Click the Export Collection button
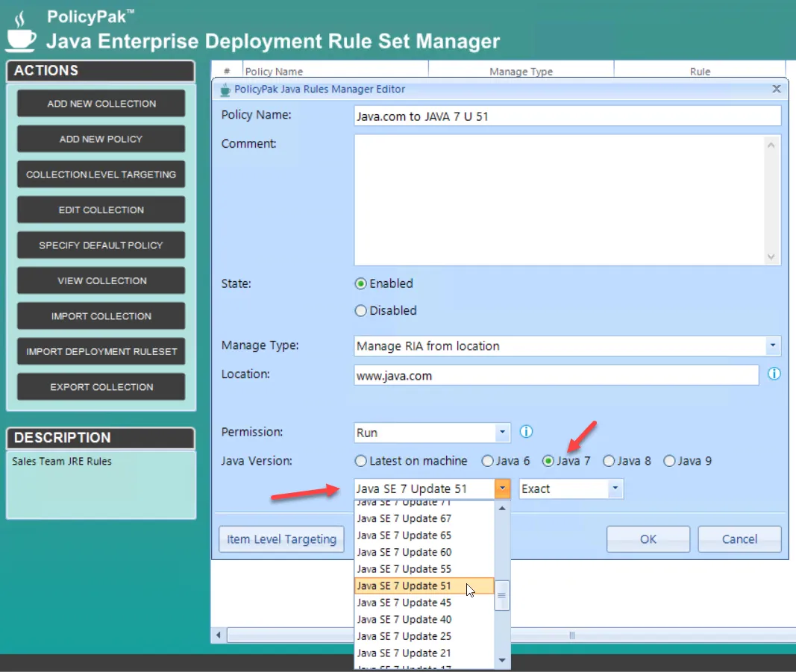Screen dimensions: 796x672 pos(101,387)
